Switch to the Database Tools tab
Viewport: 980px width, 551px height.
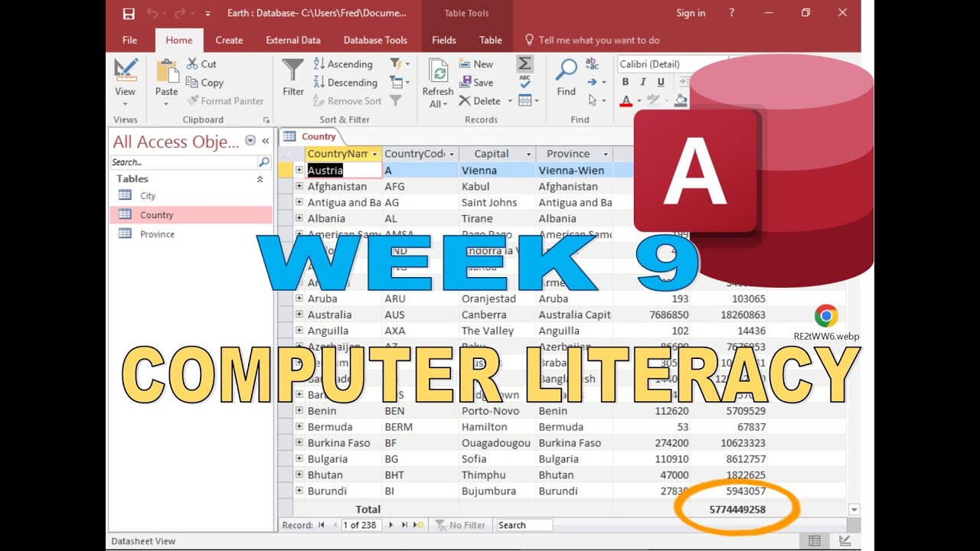point(375,40)
